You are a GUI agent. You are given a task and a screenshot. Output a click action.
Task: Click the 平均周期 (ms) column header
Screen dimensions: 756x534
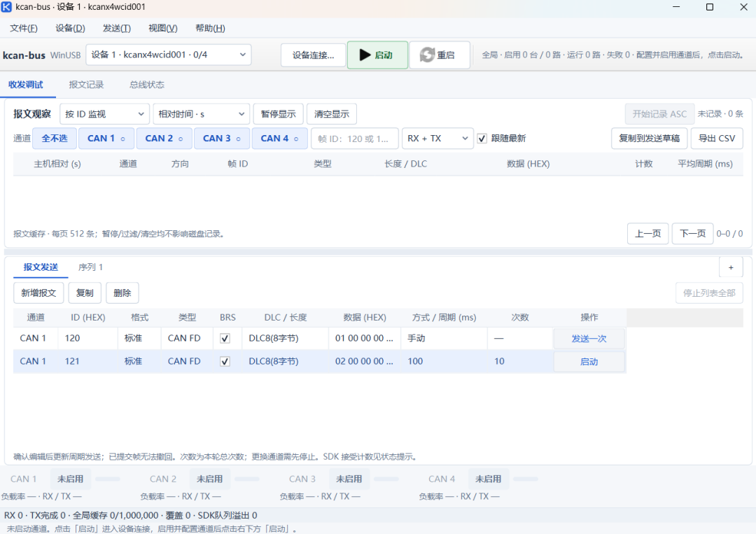(706, 164)
